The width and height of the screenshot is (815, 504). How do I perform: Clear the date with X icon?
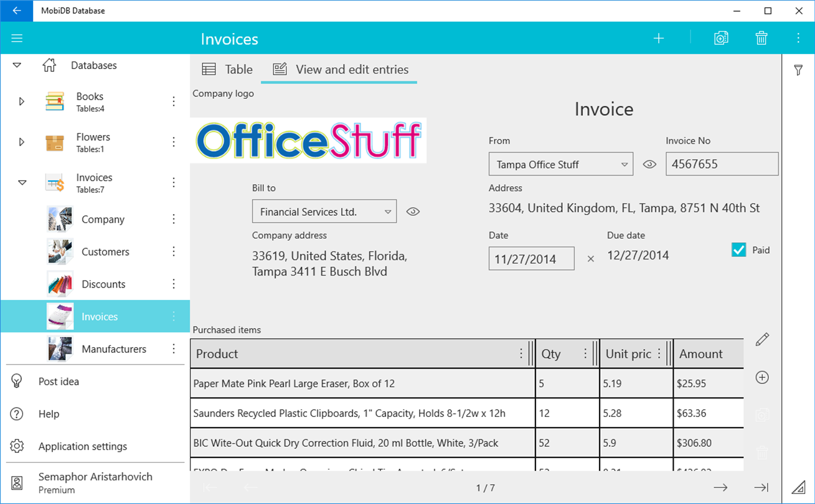click(591, 259)
